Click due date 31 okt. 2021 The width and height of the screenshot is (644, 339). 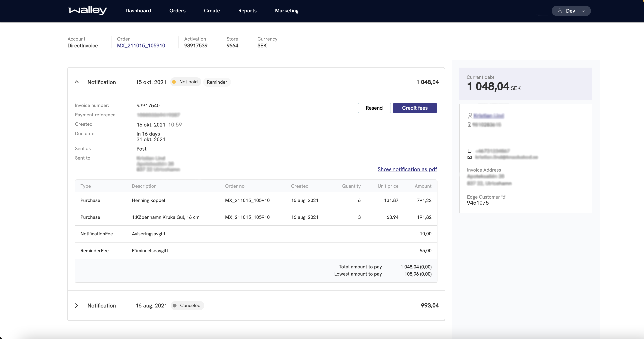coord(151,139)
